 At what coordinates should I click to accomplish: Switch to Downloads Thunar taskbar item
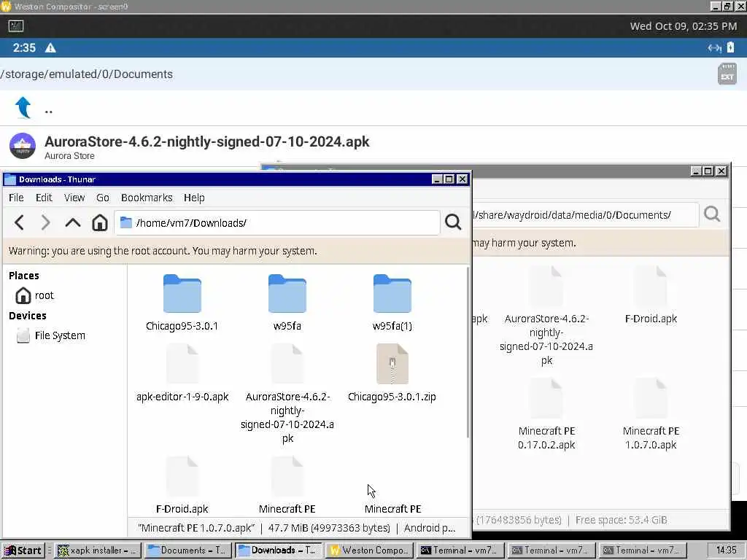(278, 551)
